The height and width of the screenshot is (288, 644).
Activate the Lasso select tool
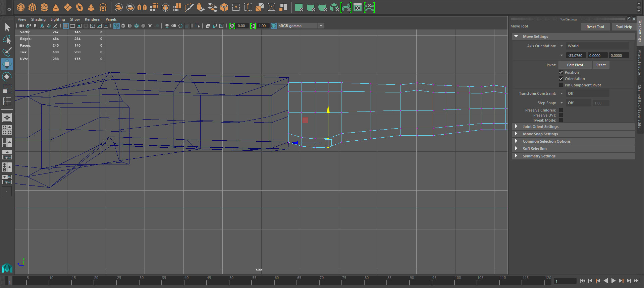click(x=7, y=40)
